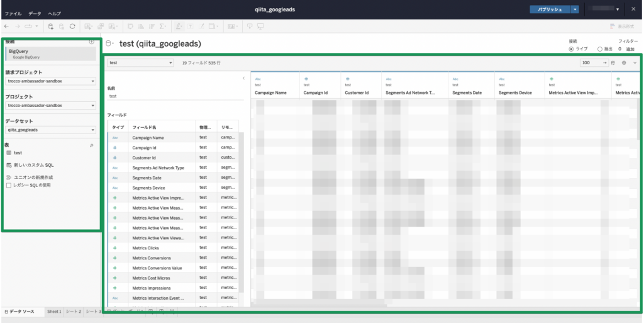This screenshot has width=644, height=323.
Task: Click the 追加 filter link
Action: [630, 49]
